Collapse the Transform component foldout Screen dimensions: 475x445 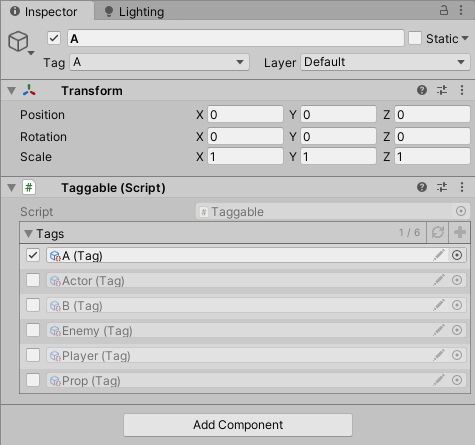pos(12,91)
